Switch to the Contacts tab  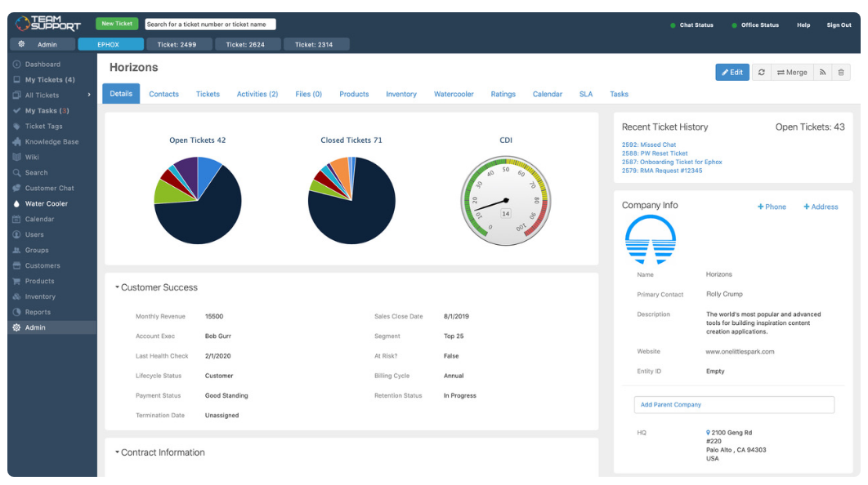(163, 94)
